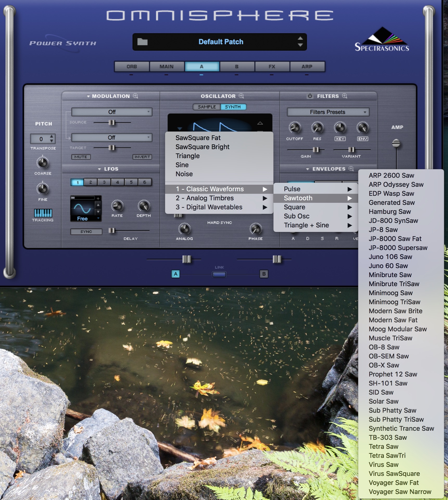Click the oscillator waveform up arrow

tap(260, 123)
